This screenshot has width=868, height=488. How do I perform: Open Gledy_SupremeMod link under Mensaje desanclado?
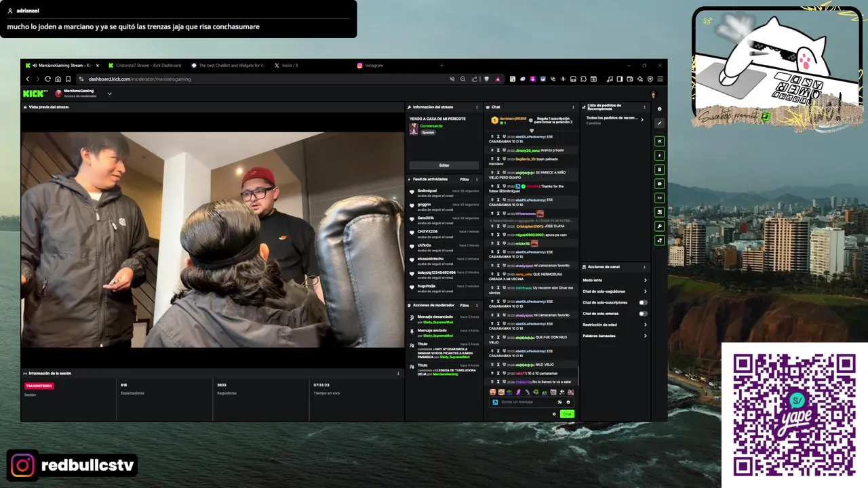click(x=439, y=322)
